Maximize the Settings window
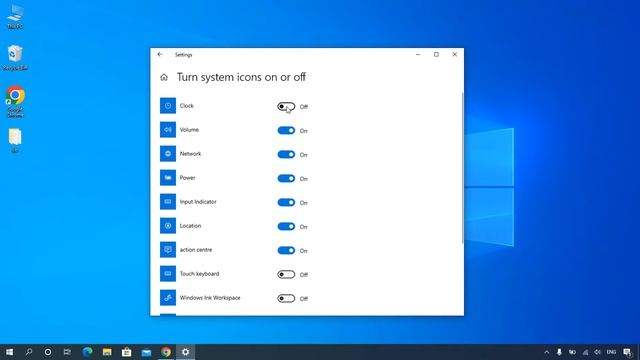 click(x=436, y=54)
